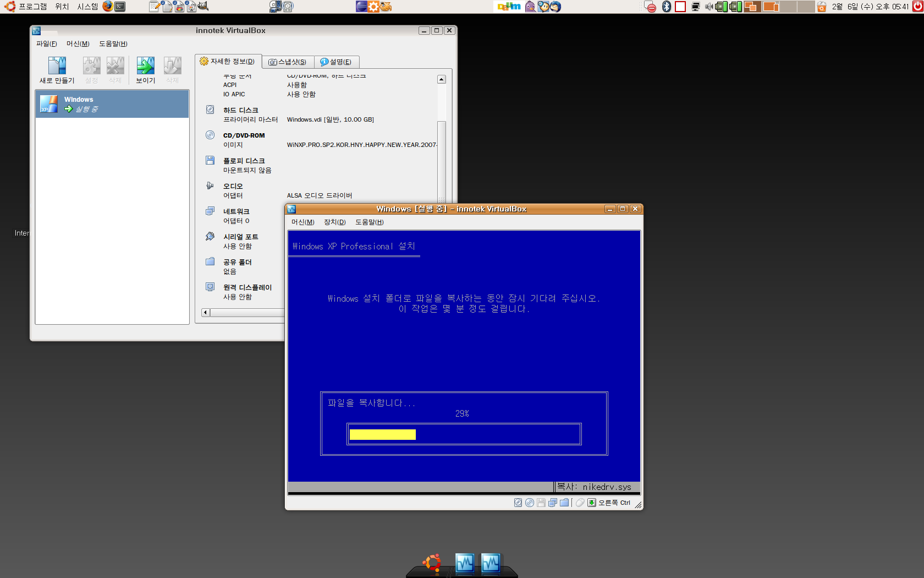
Task: Launch GIMP from top panel
Action: [x=203, y=7]
